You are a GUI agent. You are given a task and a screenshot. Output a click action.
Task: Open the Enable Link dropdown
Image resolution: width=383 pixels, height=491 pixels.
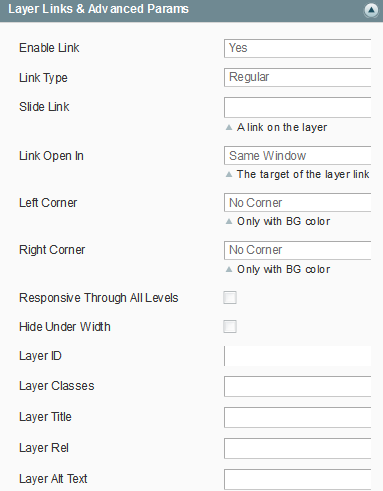click(297, 48)
